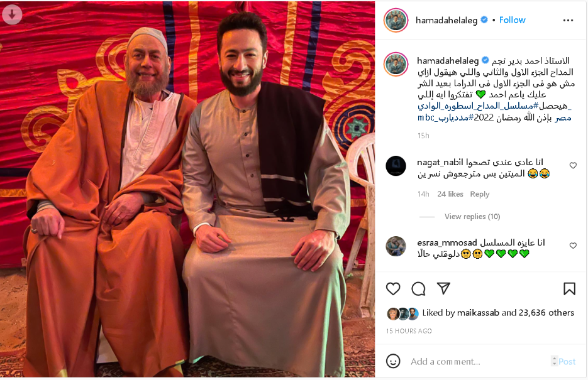Screen dimensions: 588x380
Task: Save post with bookmark icon
Action: point(569,289)
